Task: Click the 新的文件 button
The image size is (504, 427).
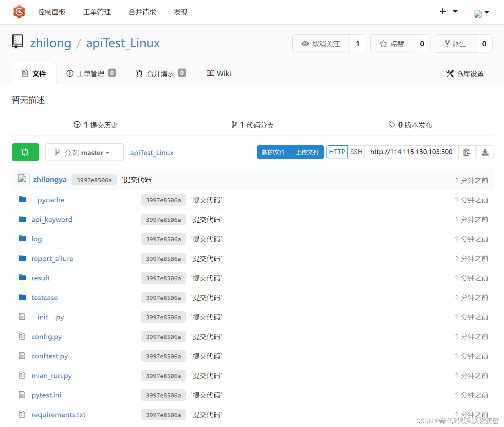Action: point(274,152)
